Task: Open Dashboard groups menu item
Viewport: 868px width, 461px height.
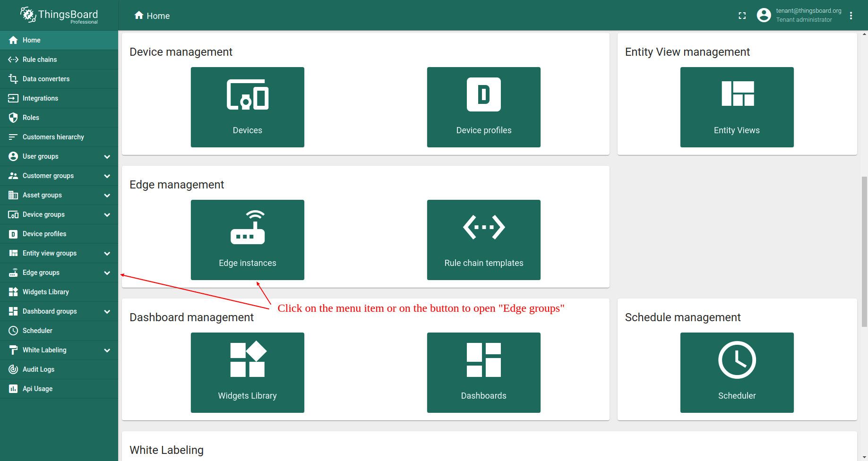Action: click(59, 311)
